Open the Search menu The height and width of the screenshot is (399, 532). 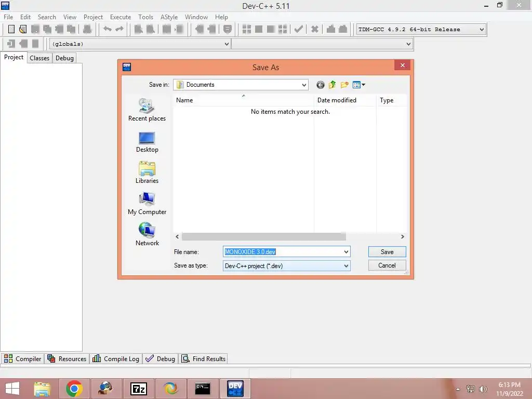point(47,17)
